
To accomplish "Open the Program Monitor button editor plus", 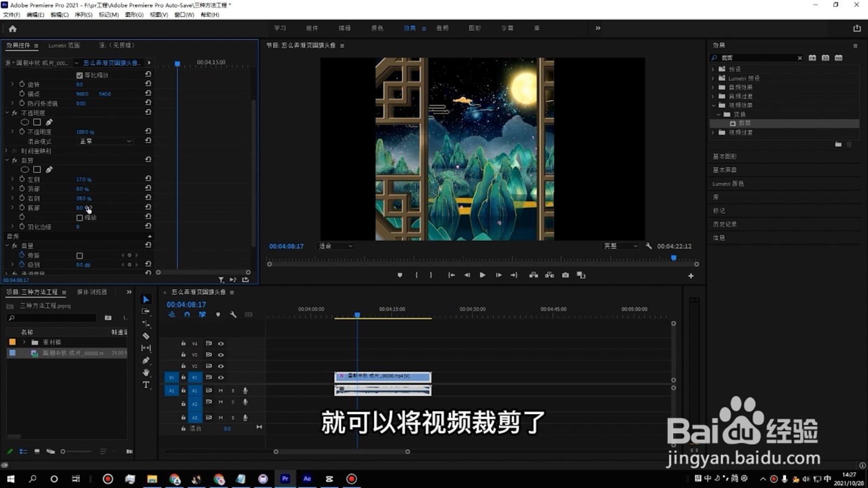I will point(691,276).
